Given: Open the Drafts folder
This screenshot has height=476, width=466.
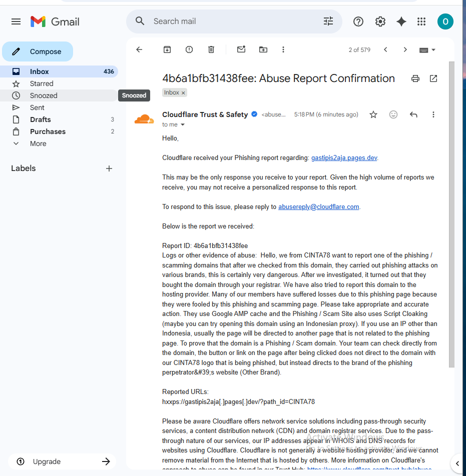Looking at the screenshot, I should pyautogui.click(x=59, y=119).
